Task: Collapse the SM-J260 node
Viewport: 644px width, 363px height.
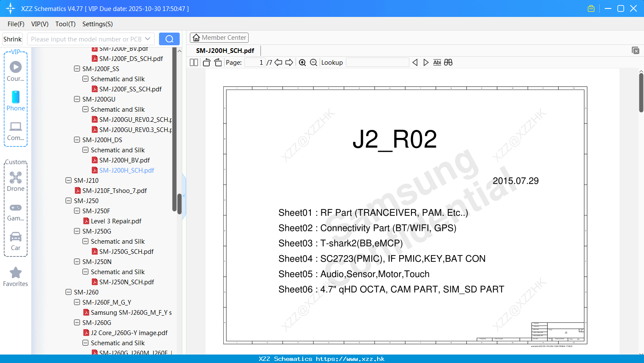Action: pyautogui.click(x=69, y=292)
